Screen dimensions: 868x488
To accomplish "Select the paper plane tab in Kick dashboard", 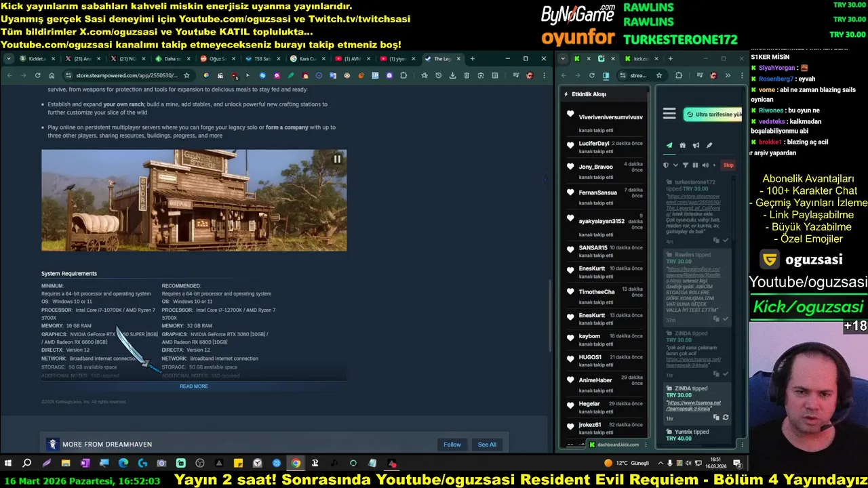I will coord(669,145).
